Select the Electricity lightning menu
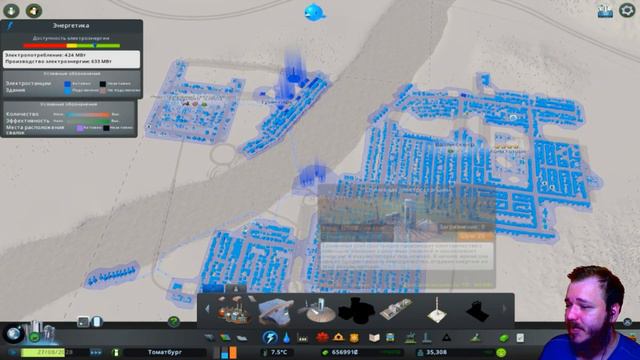This screenshot has height=360, width=640. [x=270, y=338]
